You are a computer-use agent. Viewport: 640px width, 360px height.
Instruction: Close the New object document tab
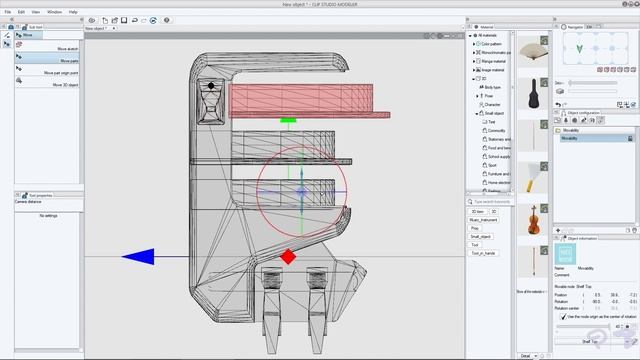point(114,28)
